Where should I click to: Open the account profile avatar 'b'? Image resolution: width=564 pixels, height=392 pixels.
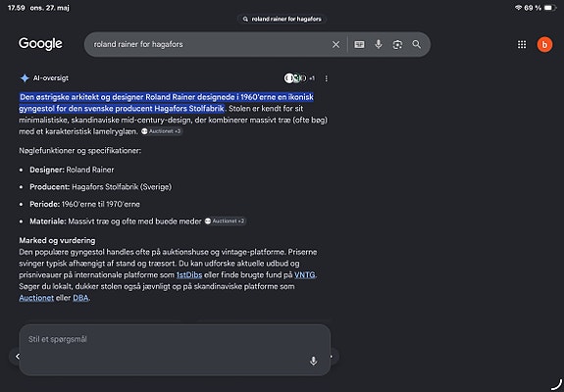(x=544, y=44)
